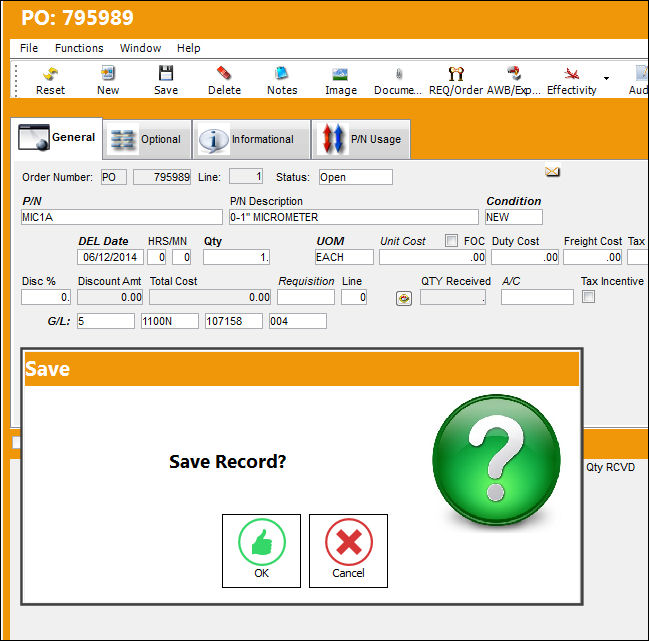Click the G/L field containing 1100N

click(170, 321)
